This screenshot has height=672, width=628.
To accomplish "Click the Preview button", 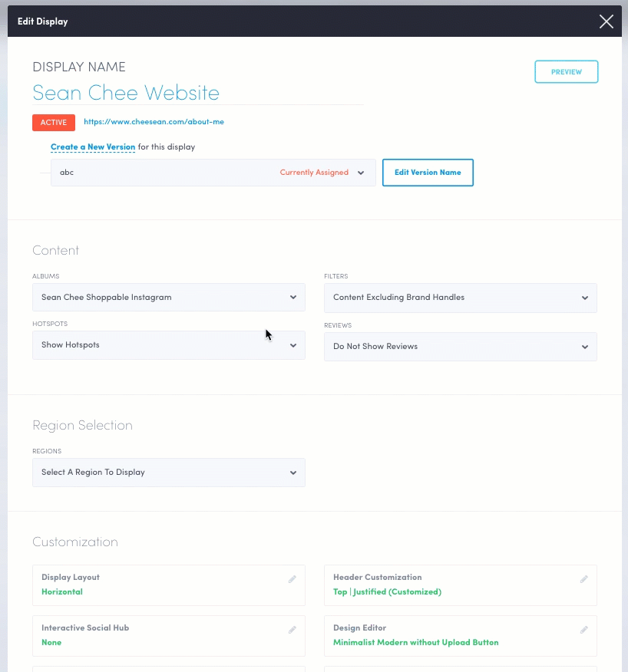I will coord(566,72).
